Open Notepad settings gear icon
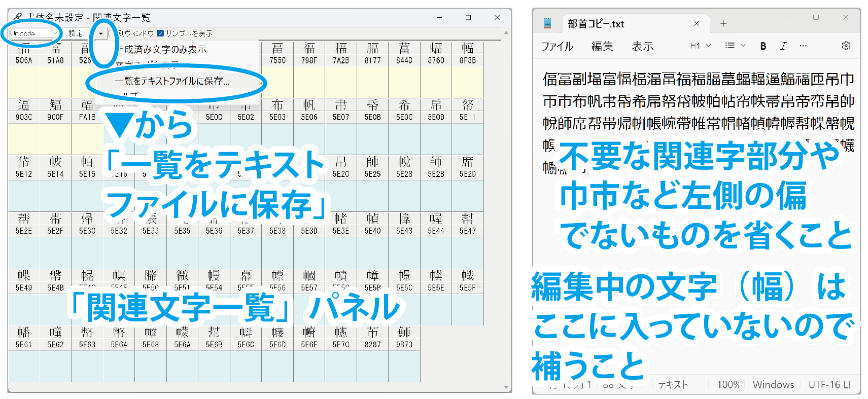 (x=846, y=46)
